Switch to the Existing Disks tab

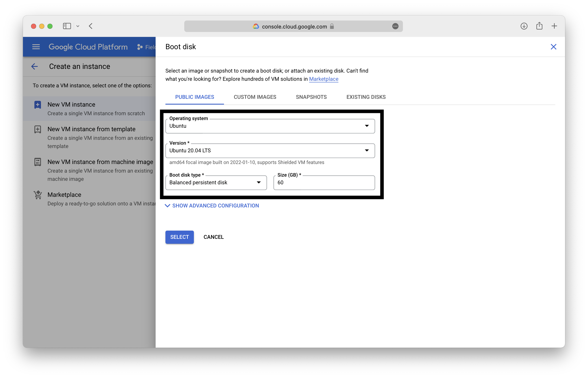click(x=366, y=97)
